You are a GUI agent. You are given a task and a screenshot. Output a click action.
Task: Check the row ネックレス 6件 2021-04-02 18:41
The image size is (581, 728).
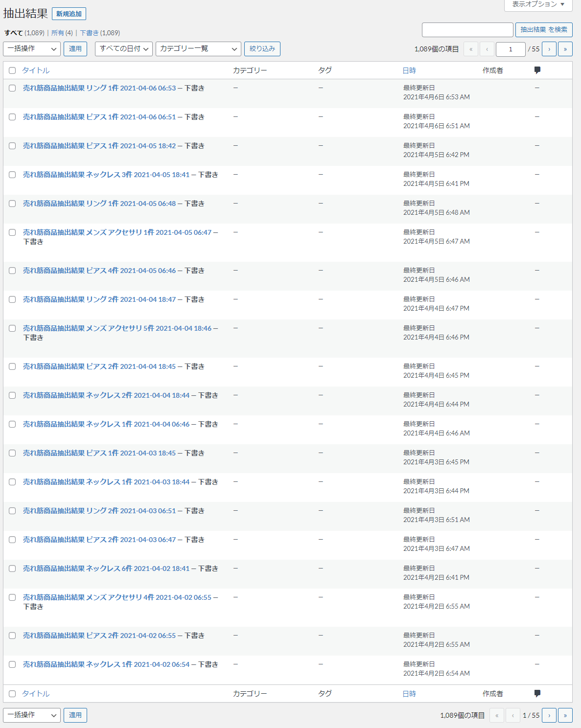click(12, 569)
